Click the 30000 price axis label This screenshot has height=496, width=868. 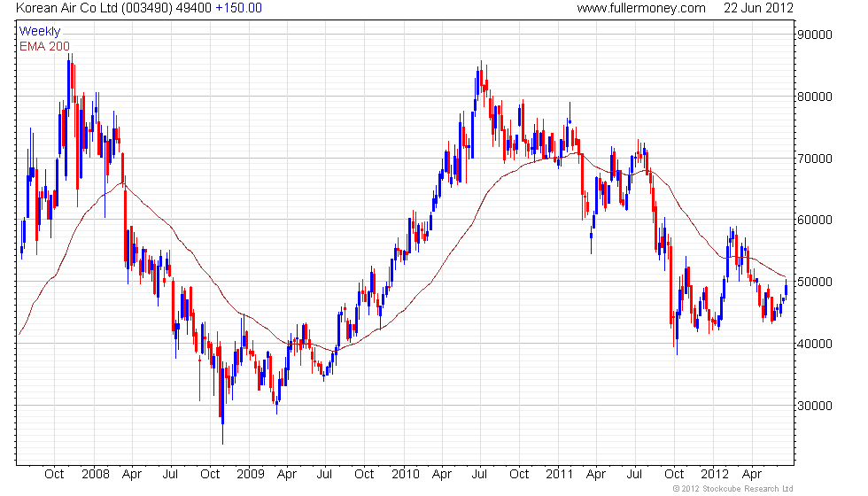[815, 406]
